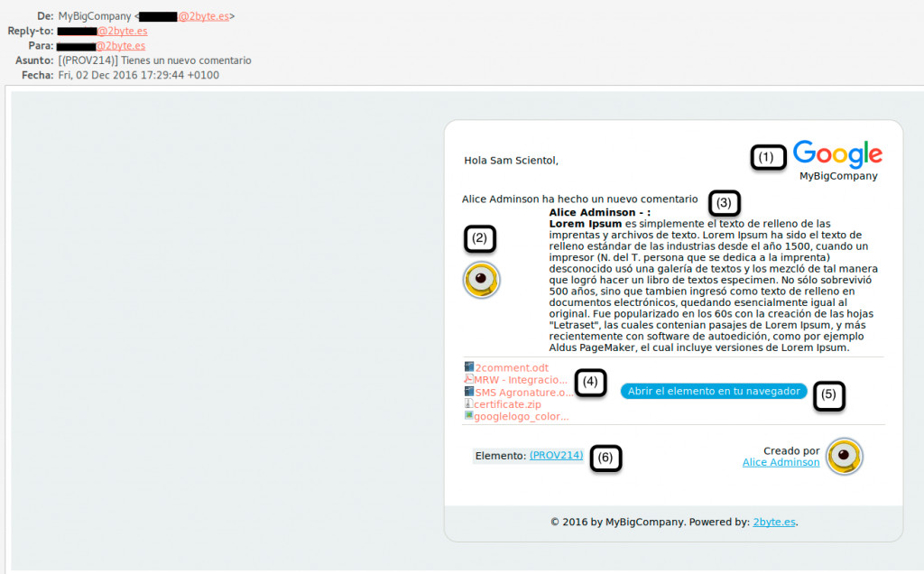Image resolution: width=924 pixels, height=574 pixels.
Task: Click the PDF icon of MRW - Integracio...
Action: (x=469, y=379)
